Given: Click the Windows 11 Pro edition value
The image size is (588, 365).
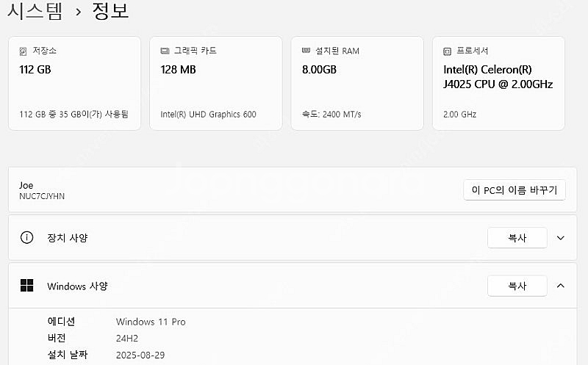Looking at the screenshot, I should (151, 322).
